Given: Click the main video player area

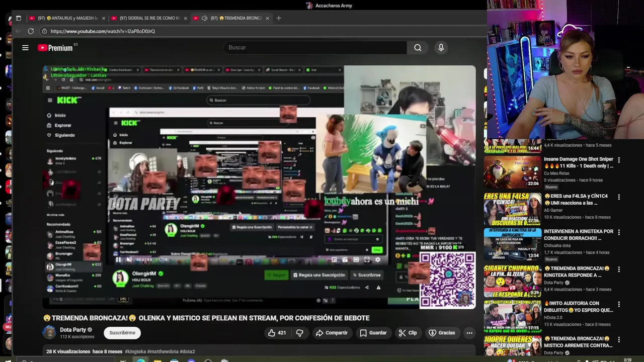Looking at the screenshot, I should [x=259, y=186].
